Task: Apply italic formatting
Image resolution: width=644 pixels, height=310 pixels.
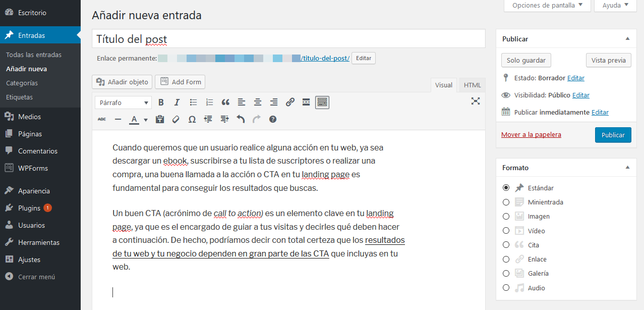Action: pos(177,102)
